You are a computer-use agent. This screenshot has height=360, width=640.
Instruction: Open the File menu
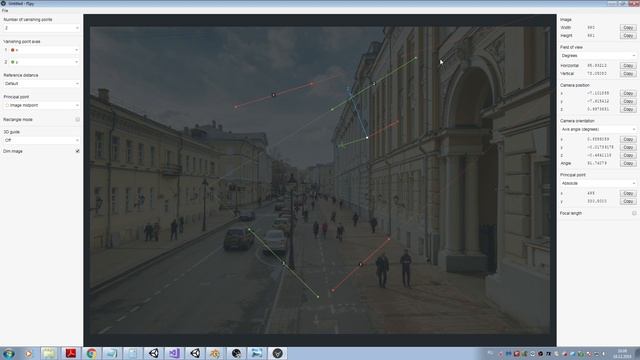point(5,11)
